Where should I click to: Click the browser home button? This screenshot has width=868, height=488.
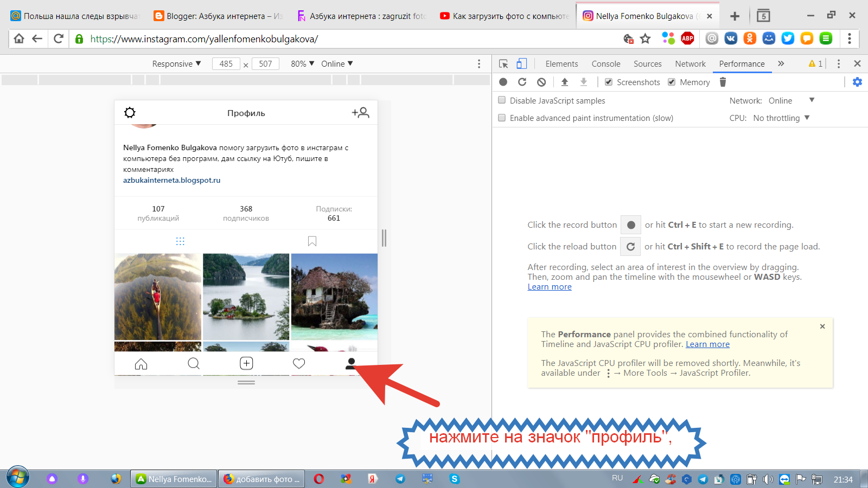pos(19,38)
